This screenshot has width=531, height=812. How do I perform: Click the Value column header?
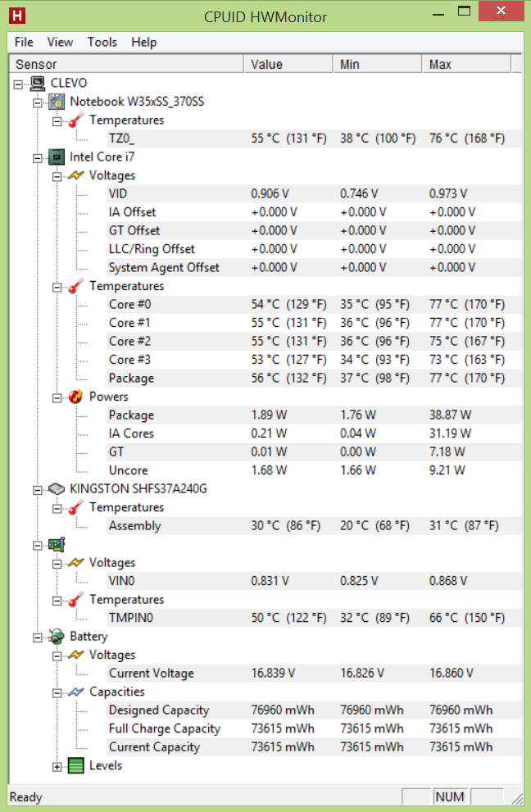click(288, 64)
